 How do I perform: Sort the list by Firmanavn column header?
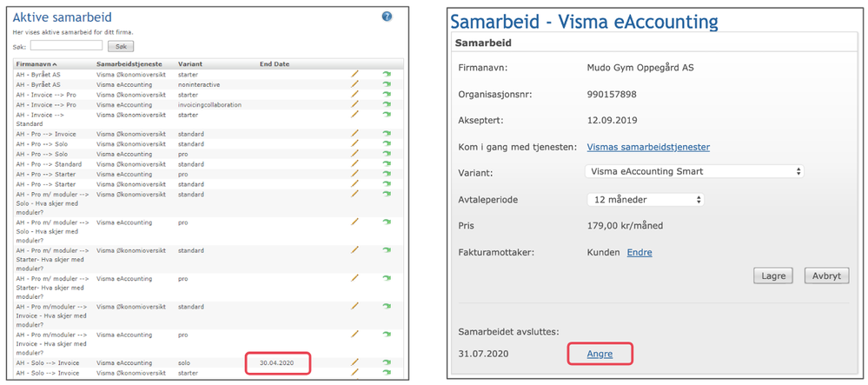point(36,63)
